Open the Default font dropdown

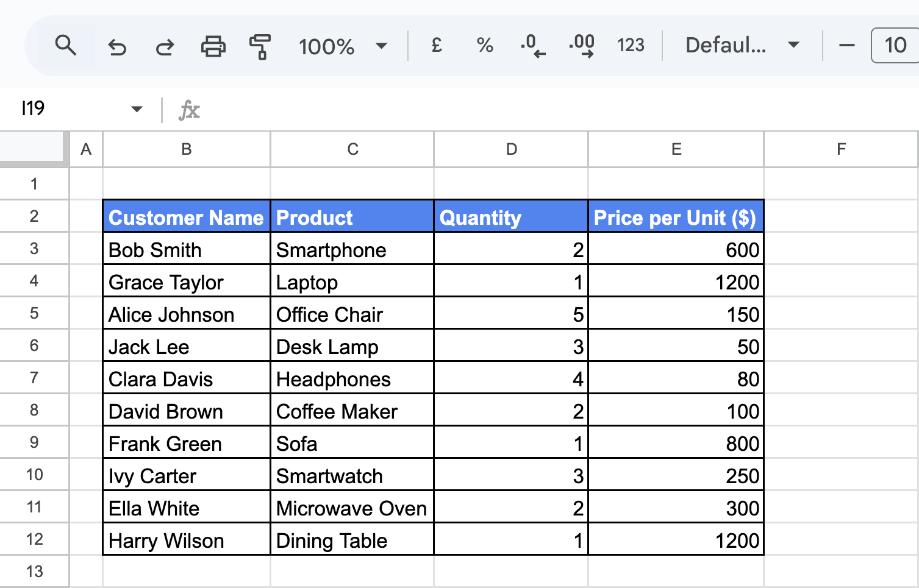[742, 45]
